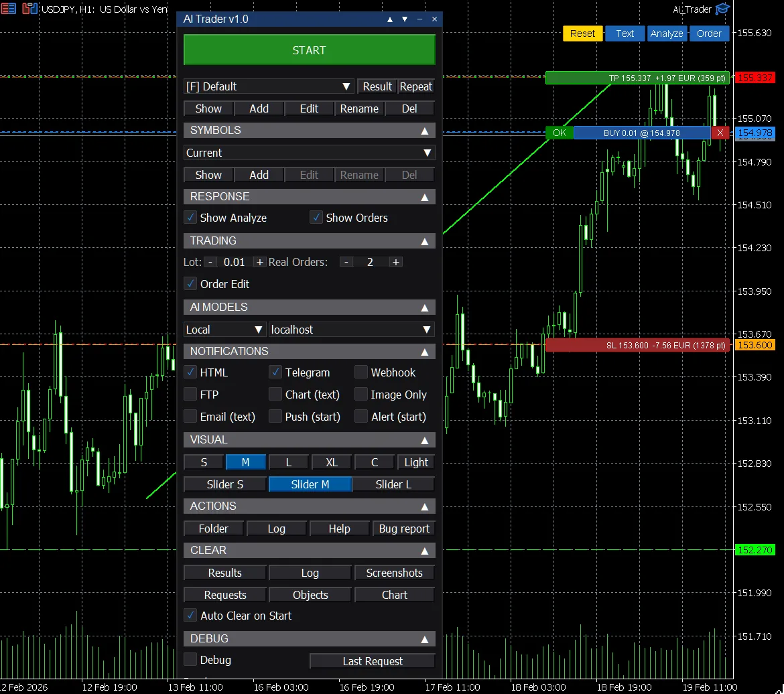The image size is (784, 694).
Task: Toggle the Show Analyze checkbox
Action: click(190, 218)
